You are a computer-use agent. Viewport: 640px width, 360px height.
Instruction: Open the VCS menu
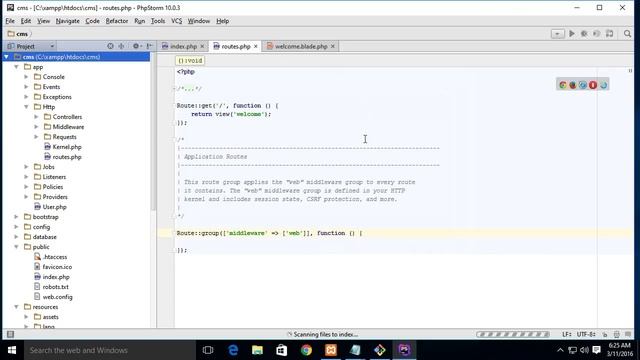point(176,21)
